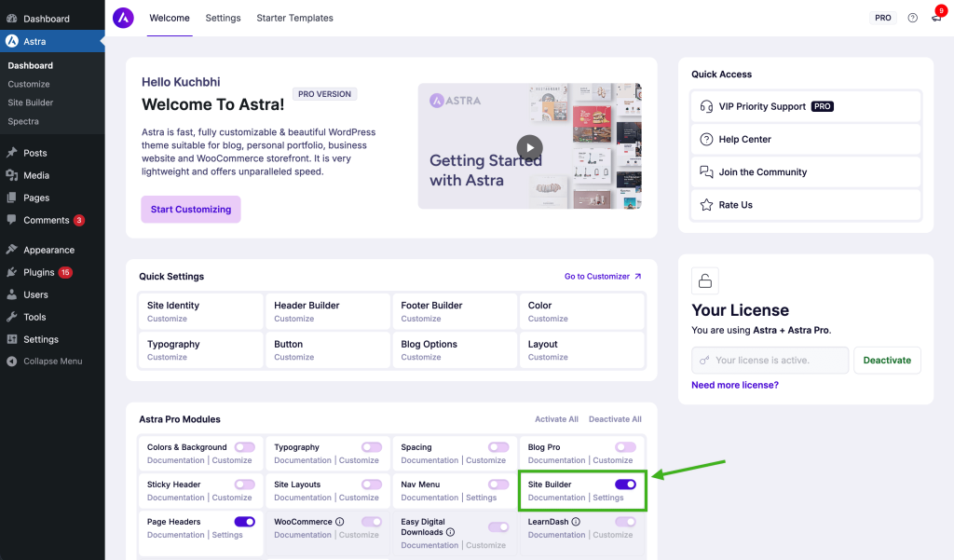Open help via the question mark icon
Image resolution: width=954 pixels, height=560 pixels.
tap(912, 18)
